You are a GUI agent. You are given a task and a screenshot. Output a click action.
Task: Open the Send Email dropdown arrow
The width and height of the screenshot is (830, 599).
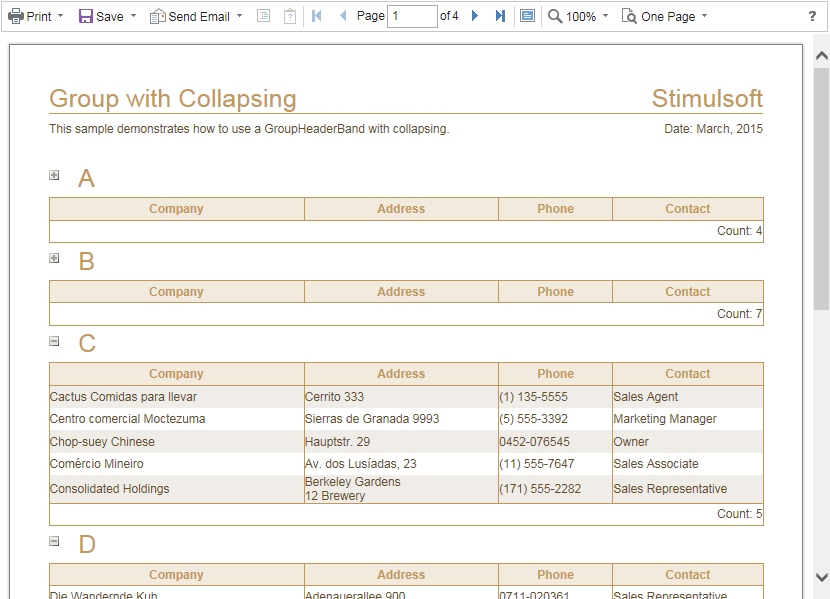click(240, 16)
